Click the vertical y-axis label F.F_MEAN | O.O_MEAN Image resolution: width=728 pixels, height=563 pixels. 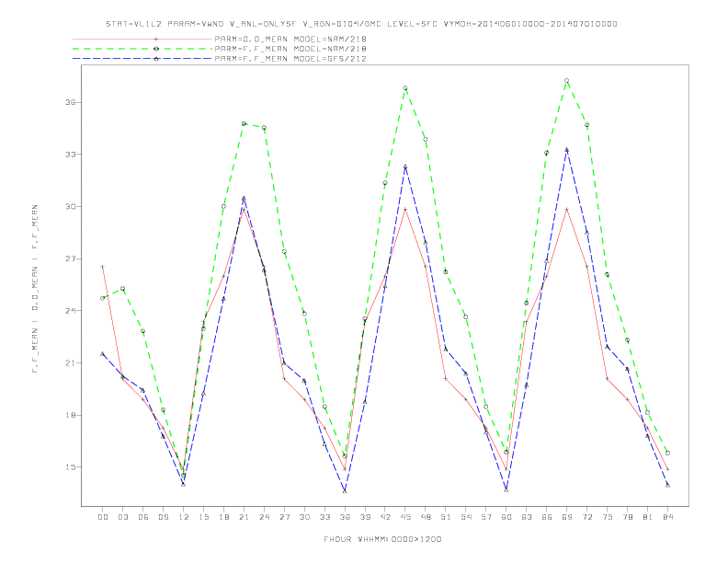coord(35,289)
